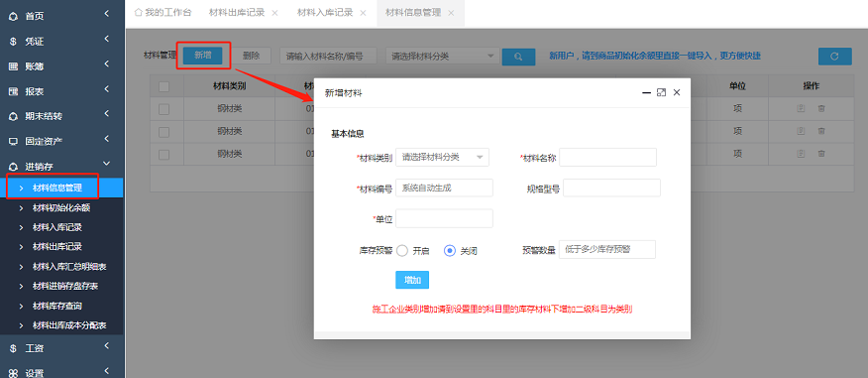Expand the 工资 menu chevron
The image size is (868, 378).
pos(107,346)
